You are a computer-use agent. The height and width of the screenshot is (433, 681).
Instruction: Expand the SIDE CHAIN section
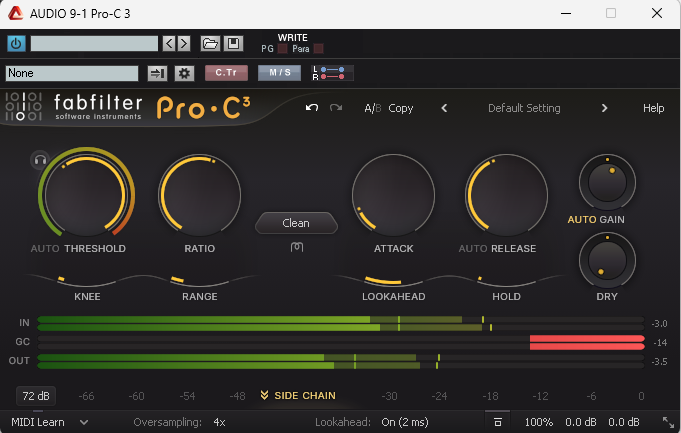[297, 396]
